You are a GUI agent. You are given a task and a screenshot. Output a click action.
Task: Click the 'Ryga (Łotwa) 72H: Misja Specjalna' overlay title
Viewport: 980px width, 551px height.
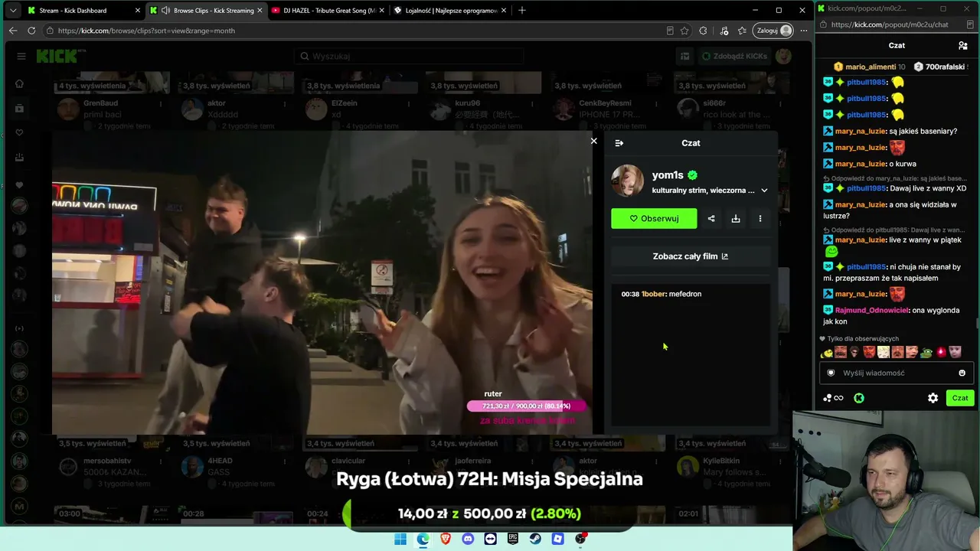[489, 480]
